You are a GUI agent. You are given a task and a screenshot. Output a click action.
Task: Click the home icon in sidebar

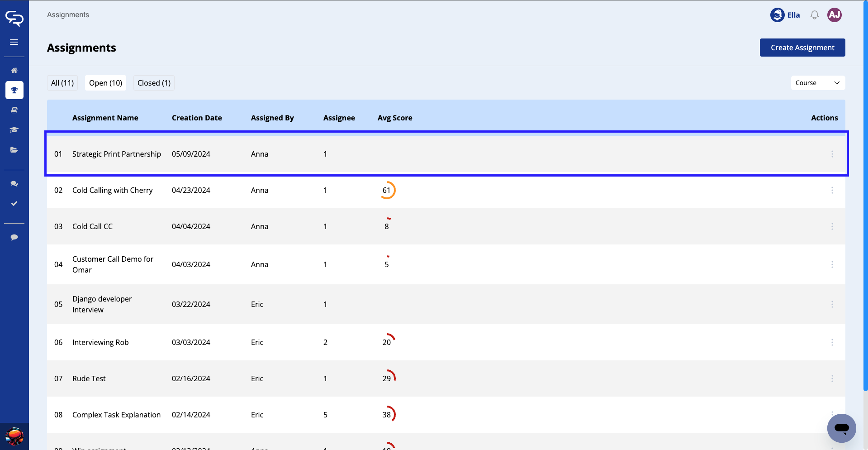(x=14, y=70)
